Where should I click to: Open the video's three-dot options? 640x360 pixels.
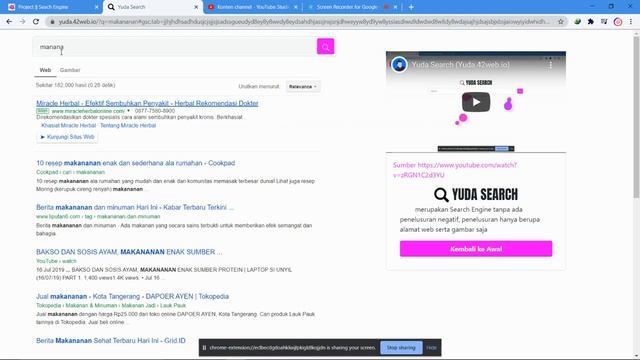551,64
